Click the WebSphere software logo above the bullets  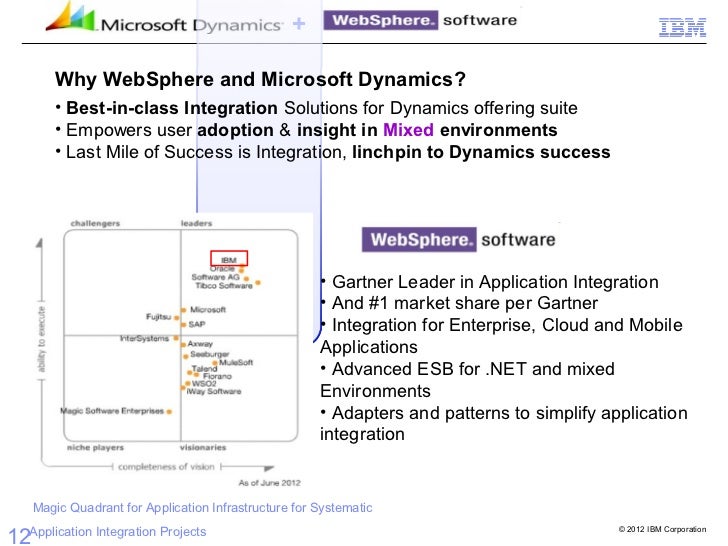459,240
